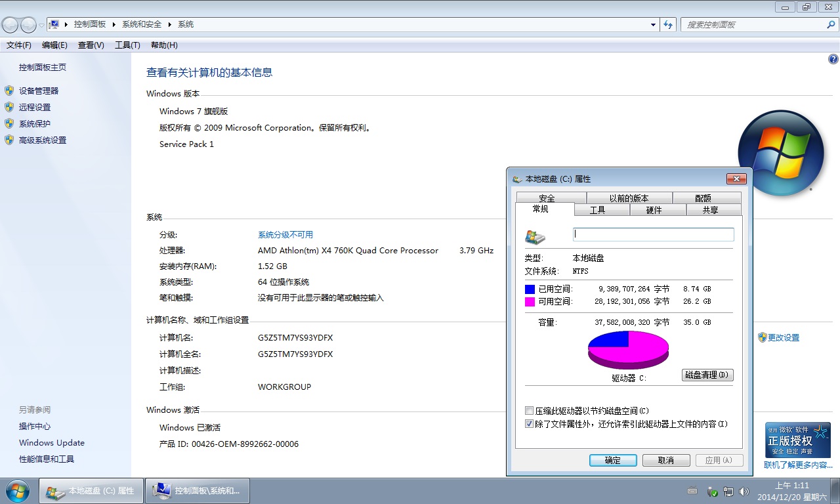Expand breadcrumb arrow after 系统和安全
840x504 pixels.
[170, 24]
